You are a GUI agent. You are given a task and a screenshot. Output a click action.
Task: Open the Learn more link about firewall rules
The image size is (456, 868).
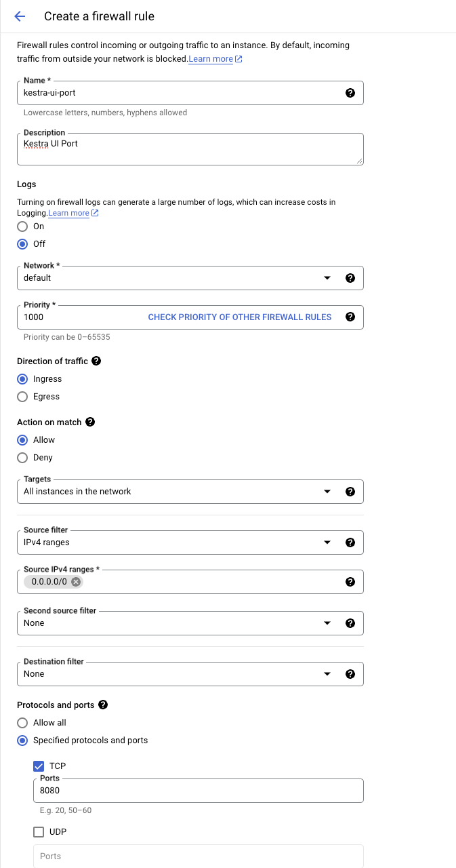click(211, 59)
